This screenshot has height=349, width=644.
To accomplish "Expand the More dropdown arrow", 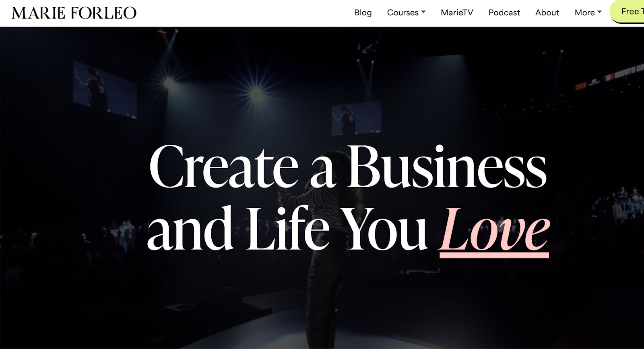I will click(x=599, y=12).
